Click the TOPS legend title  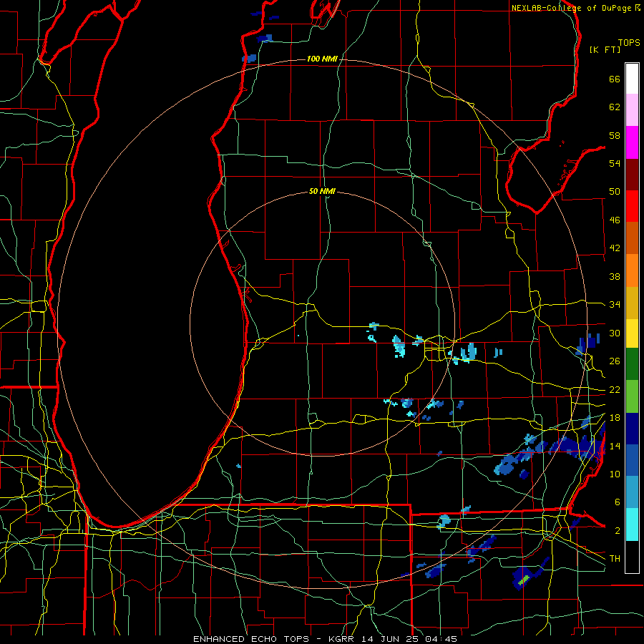[629, 42]
